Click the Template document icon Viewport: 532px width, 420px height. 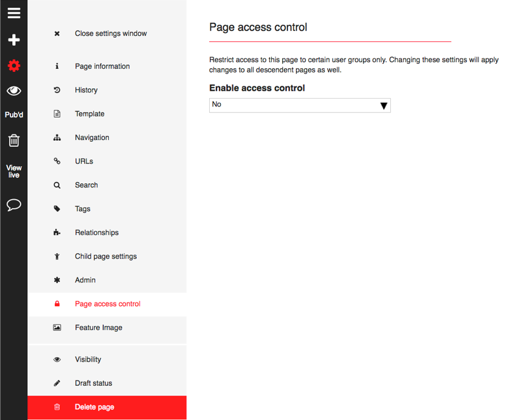(x=57, y=113)
